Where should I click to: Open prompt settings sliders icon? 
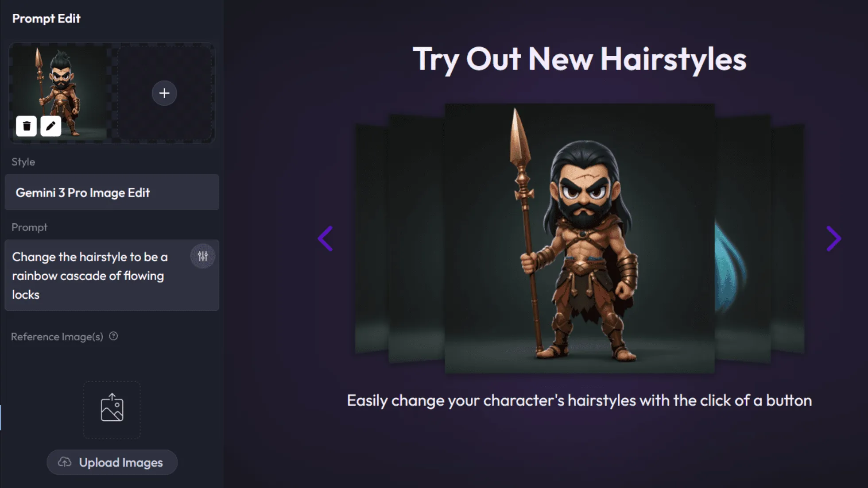pyautogui.click(x=203, y=256)
